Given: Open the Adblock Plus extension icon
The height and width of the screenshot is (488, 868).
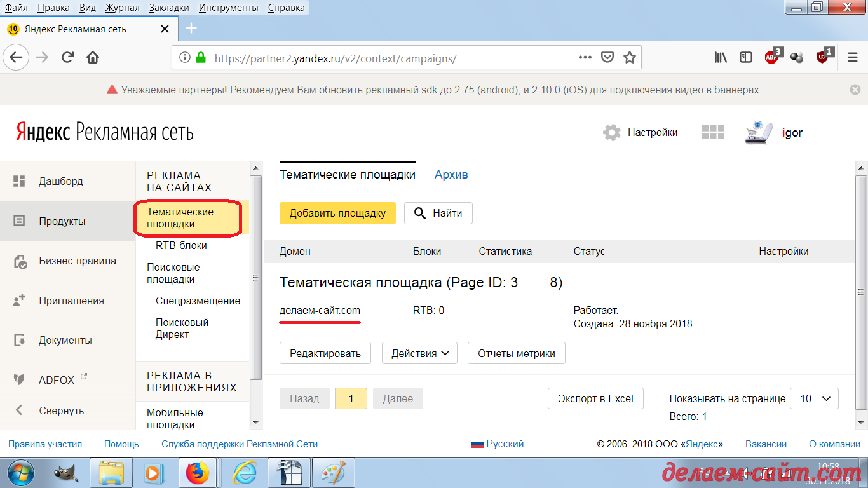Looking at the screenshot, I should point(773,57).
